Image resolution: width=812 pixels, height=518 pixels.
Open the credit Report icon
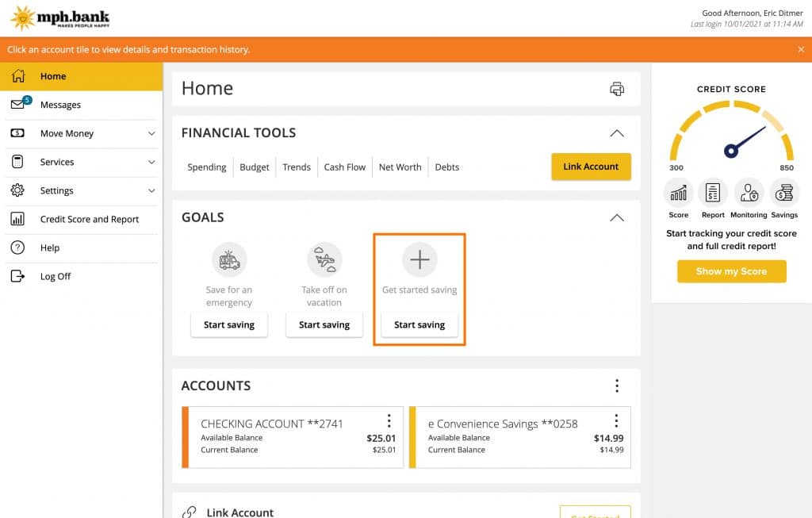tap(713, 193)
